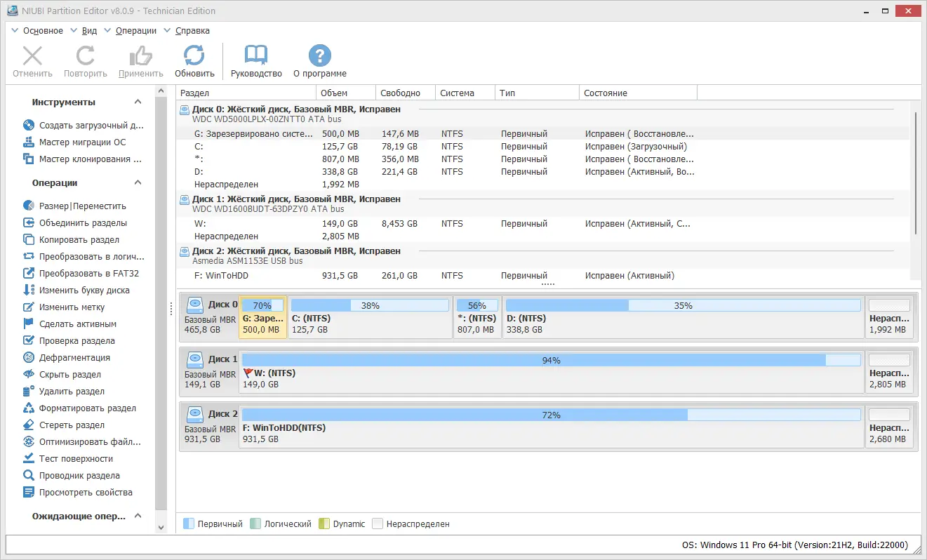Select Размер|Переместить operation
Viewport: 927px width, 560px height.
pos(74,206)
